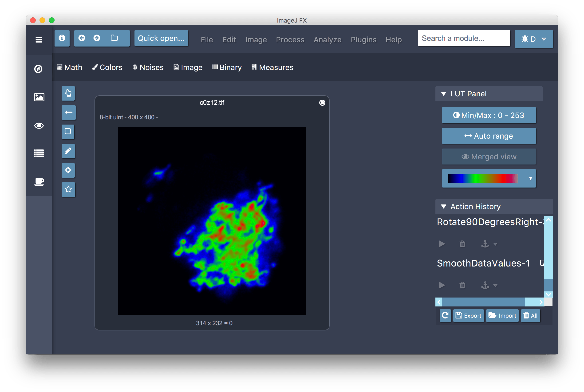Open the hamburger menu in top-left sidebar
The width and height of the screenshot is (584, 392).
click(x=39, y=40)
